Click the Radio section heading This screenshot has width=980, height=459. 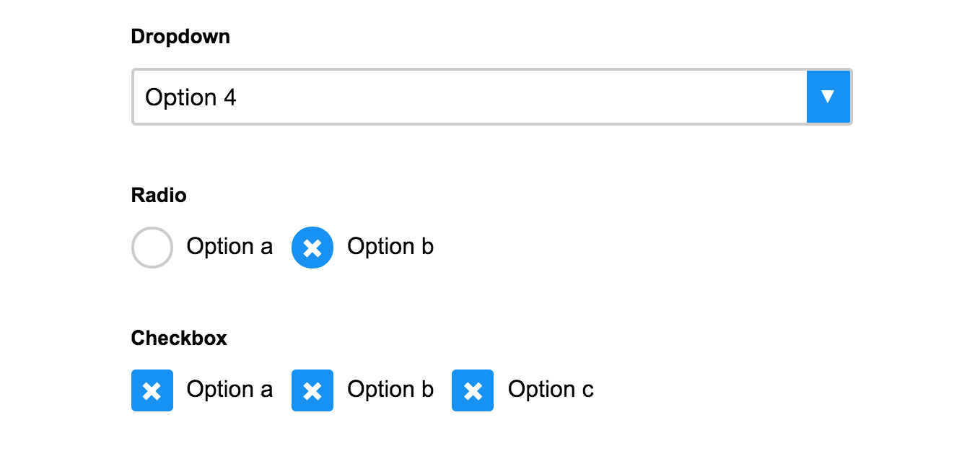click(159, 195)
